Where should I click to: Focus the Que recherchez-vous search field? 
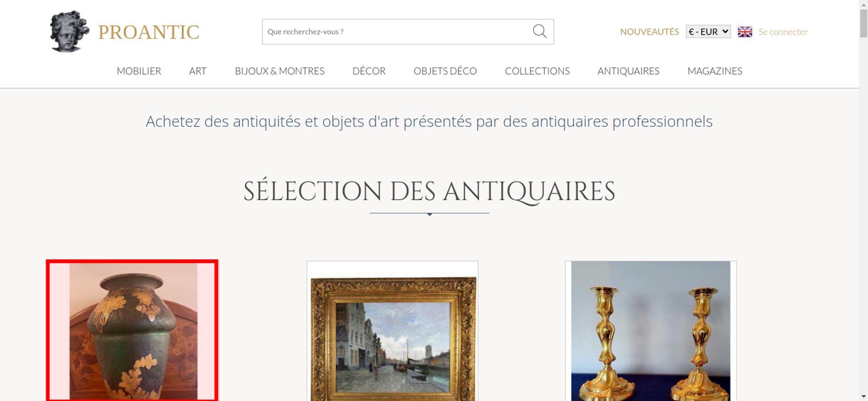click(x=397, y=32)
